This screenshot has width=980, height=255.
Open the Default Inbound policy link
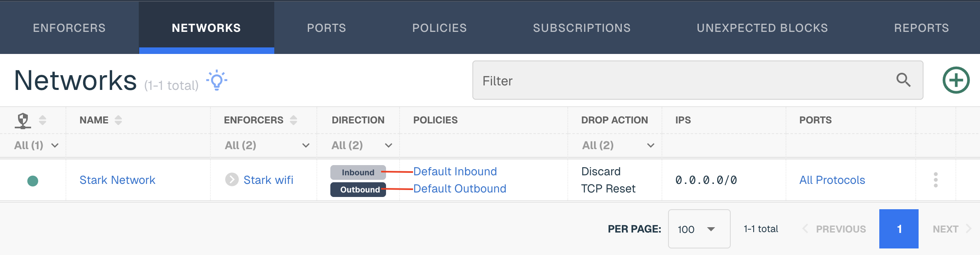point(455,172)
